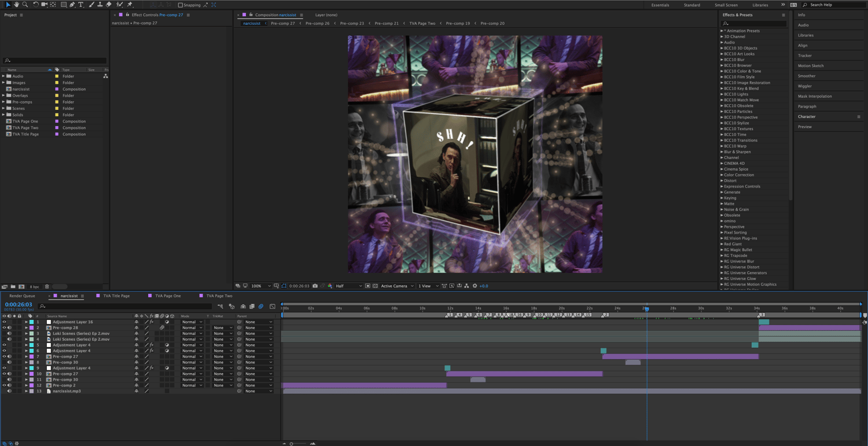
Task: Switch to the TVA Page One timeline tab
Action: pyautogui.click(x=168, y=296)
